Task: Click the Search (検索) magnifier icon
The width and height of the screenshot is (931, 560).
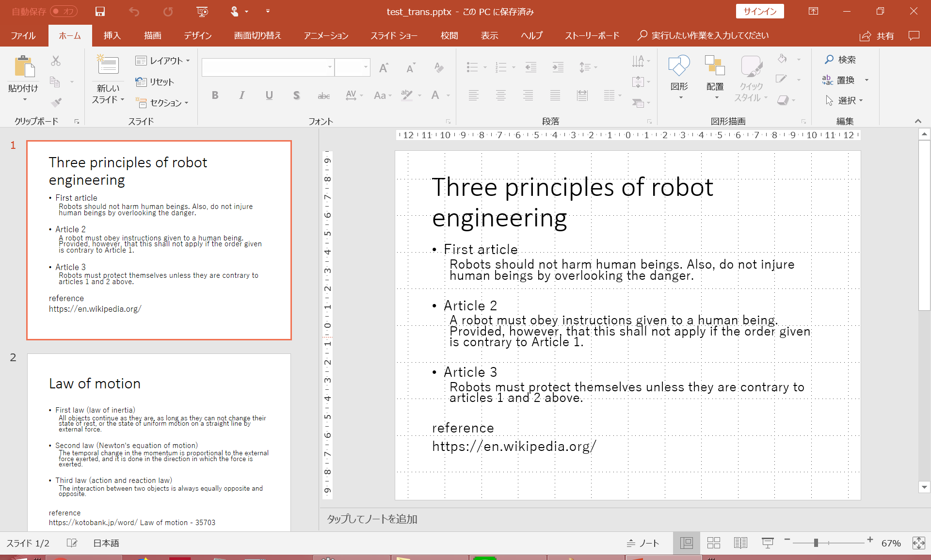Action: pos(829,59)
